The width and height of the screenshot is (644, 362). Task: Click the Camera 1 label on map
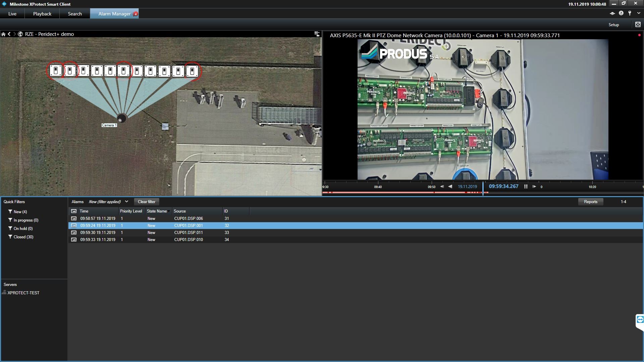pos(109,125)
